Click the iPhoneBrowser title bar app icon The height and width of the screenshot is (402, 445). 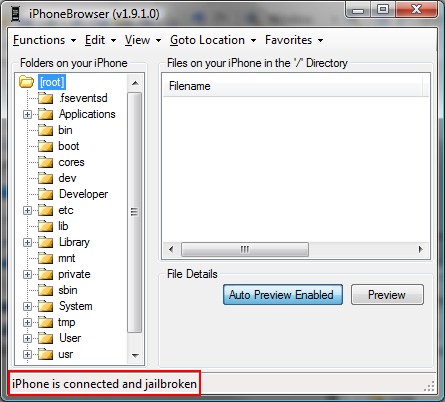[16, 14]
